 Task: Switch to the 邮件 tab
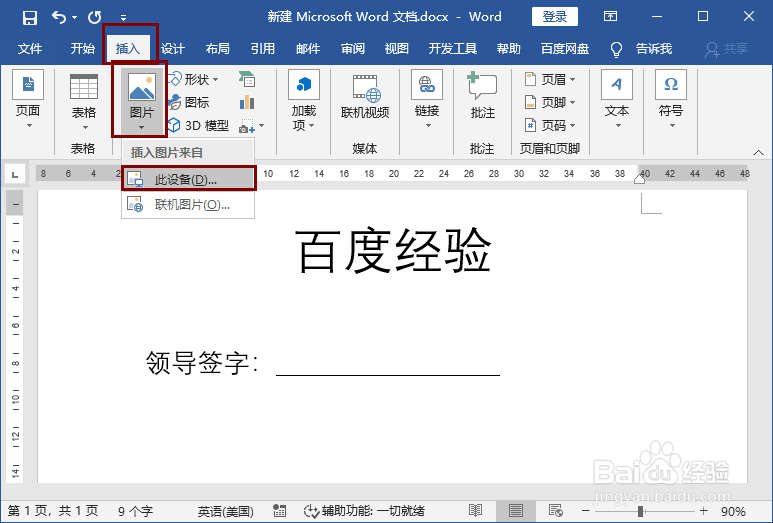[x=308, y=49]
